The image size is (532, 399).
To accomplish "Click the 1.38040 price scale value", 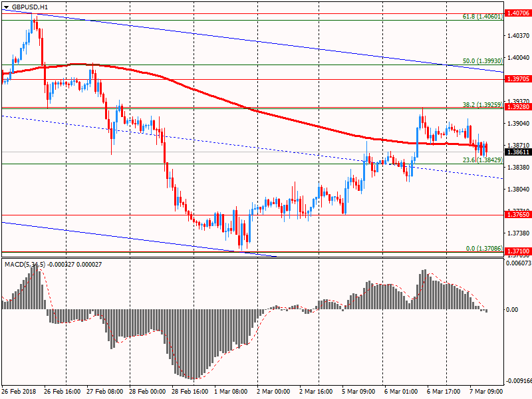I will pos(518,190).
